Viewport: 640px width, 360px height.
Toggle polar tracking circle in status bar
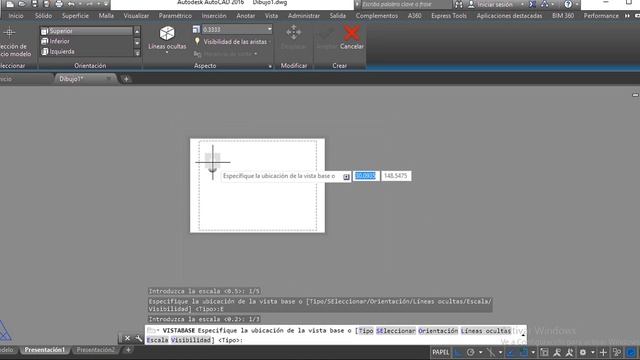pyautogui.click(x=471, y=352)
